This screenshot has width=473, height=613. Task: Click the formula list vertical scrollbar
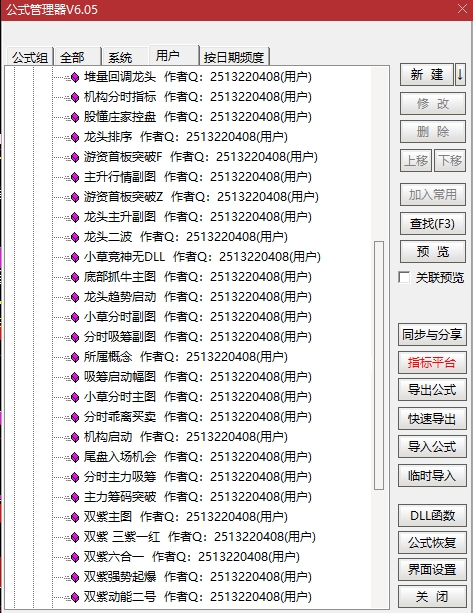pos(378,365)
